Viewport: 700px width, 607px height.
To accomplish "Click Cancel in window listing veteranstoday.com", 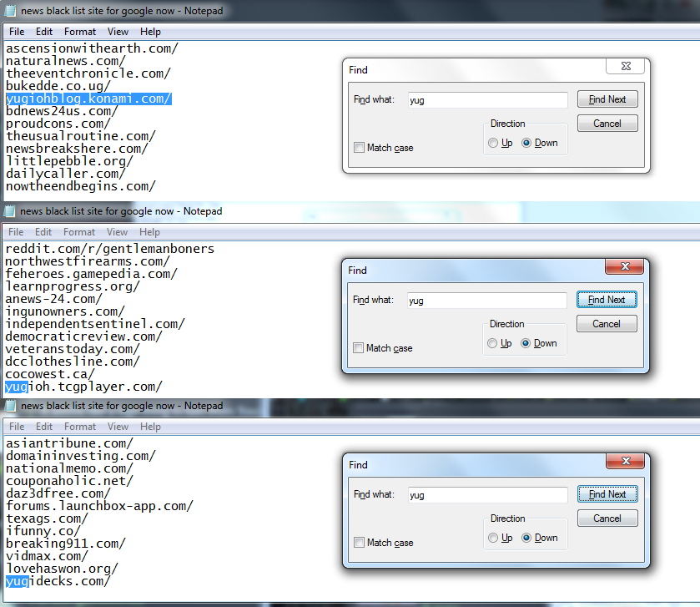I will (x=607, y=323).
